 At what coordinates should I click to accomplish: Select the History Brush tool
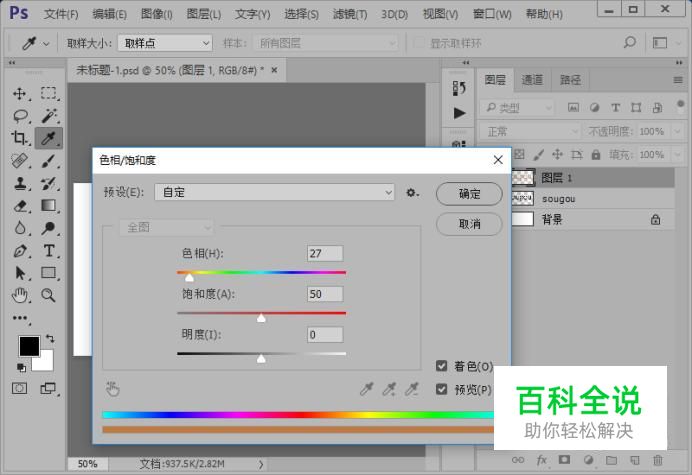[49, 183]
